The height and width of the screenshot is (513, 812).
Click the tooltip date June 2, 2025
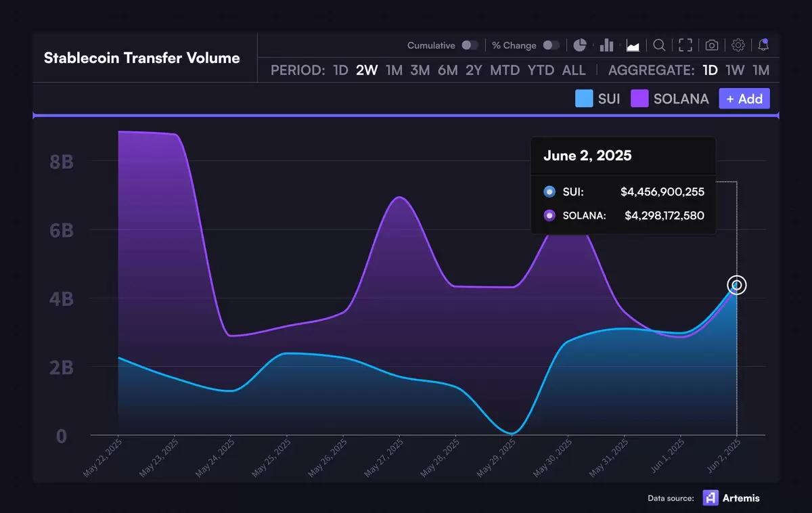pyautogui.click(x=587, y=156)
